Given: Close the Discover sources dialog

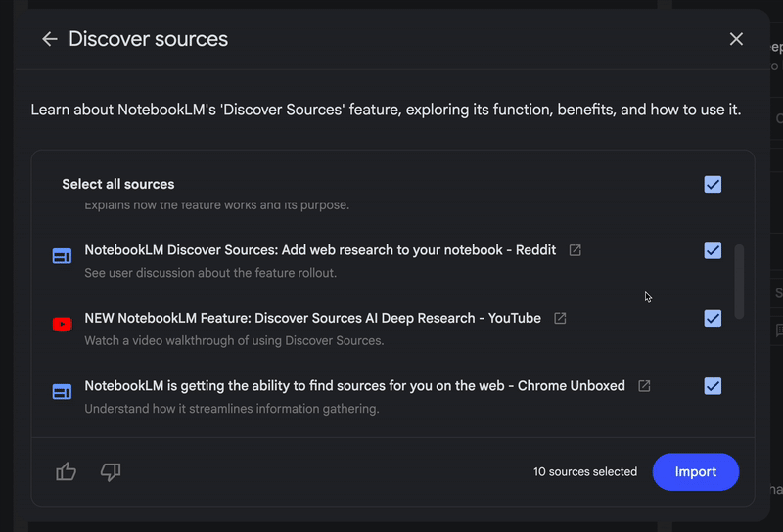Looking at the screenshot, I should point(736,39).
